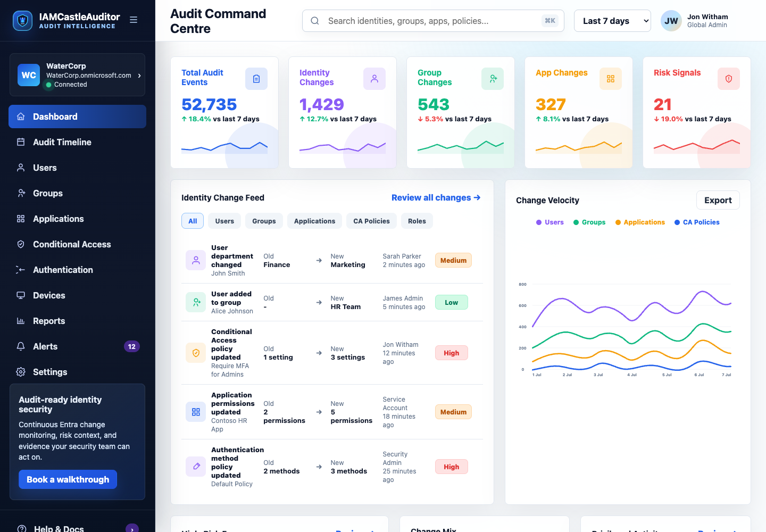
Task: Expand Help & Docs arrow button
Action: tap(132, 528)
